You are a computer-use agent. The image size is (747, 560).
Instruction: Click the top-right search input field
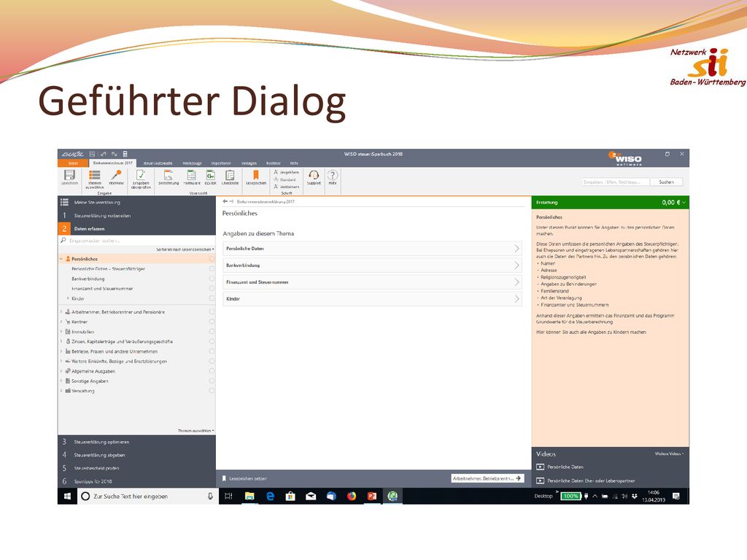click(616, 182)
